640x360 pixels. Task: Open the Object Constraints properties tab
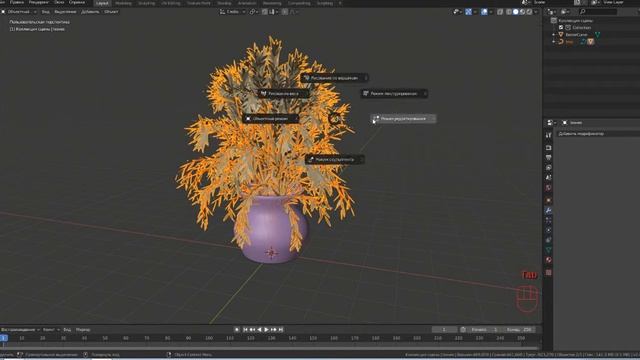click(549, 240)
